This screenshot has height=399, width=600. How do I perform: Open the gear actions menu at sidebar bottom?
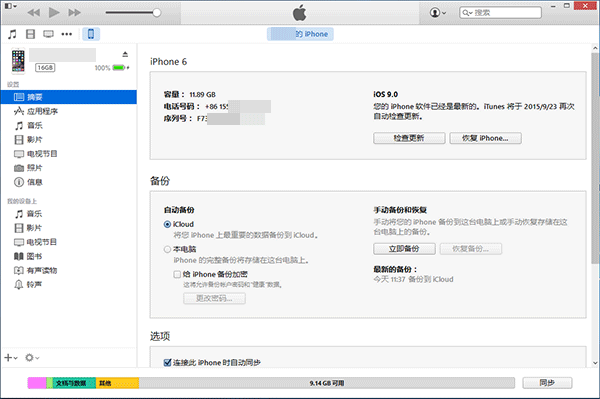tap(32, 358)
